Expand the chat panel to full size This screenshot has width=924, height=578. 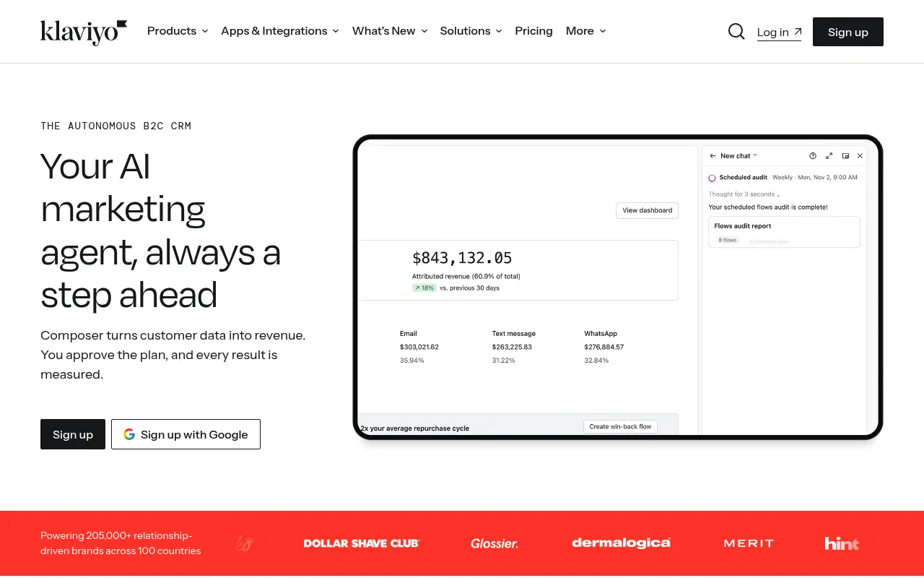coord(829,156)
